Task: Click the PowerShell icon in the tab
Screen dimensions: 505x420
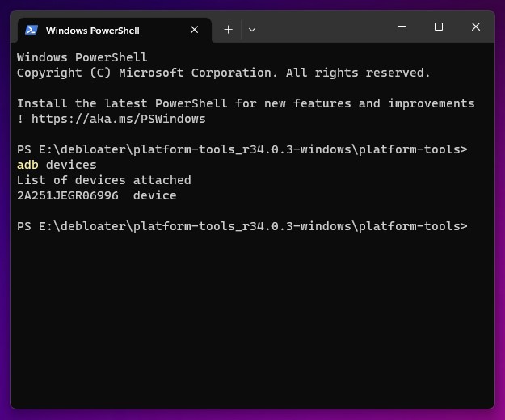Action: click(x=32, y=30)
